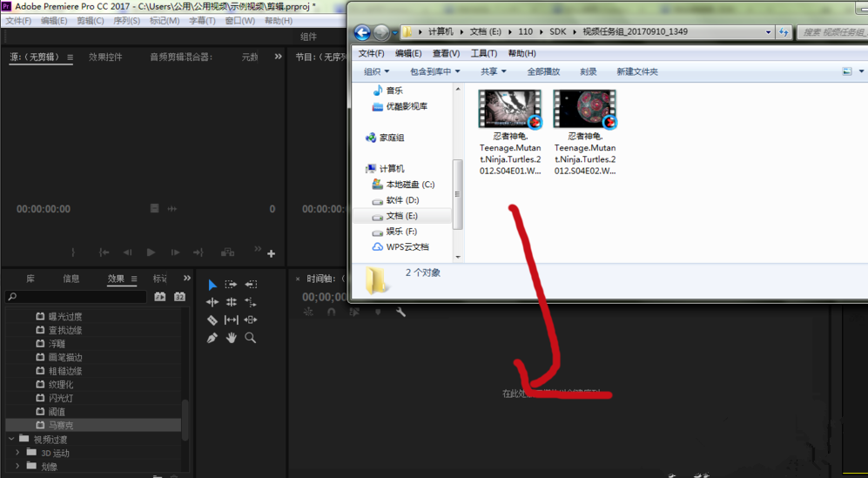The height and width of the screenshot is (478, 868).
Task: Go to In point in source monitor
Action: pos(104,252)
